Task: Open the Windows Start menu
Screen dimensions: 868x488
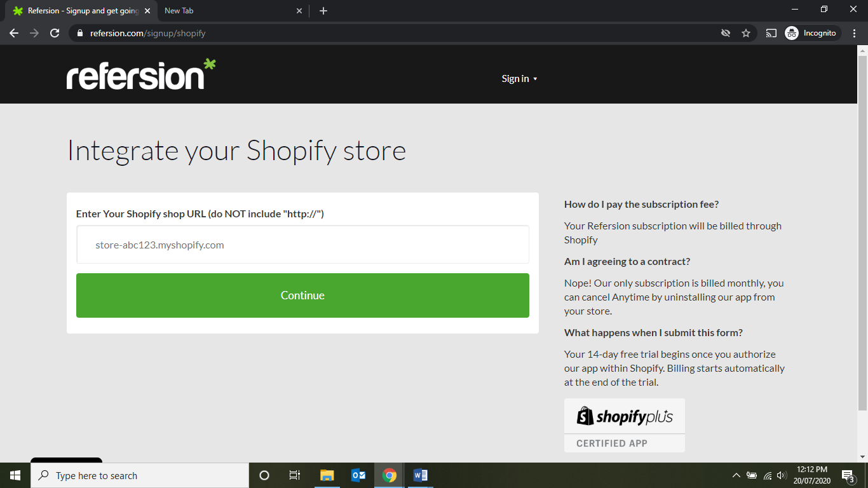Action: (x=15, y=475)
